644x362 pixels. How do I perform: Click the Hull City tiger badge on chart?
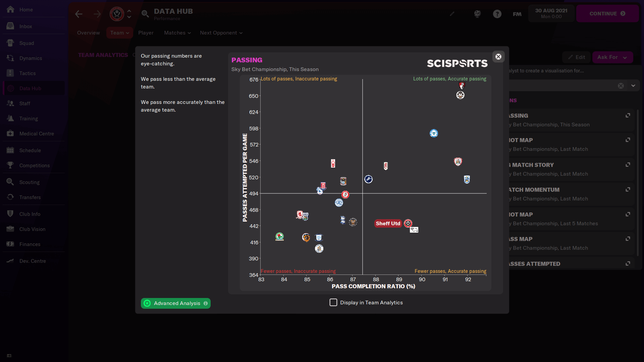click(x=306, y=238)
